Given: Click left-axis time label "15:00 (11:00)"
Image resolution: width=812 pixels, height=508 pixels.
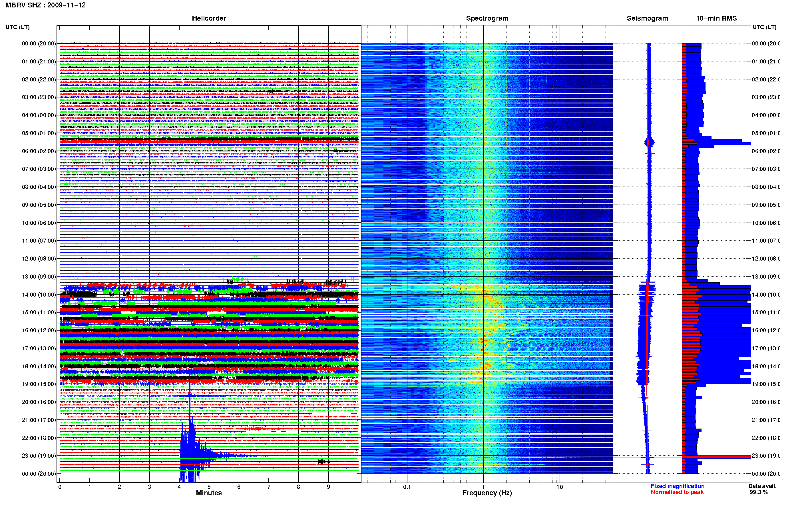Looking at the screenshot, I should pos(39,313).
